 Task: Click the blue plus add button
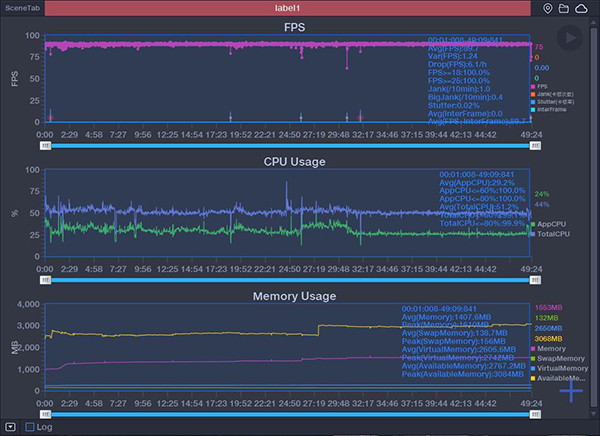[571, 390]
